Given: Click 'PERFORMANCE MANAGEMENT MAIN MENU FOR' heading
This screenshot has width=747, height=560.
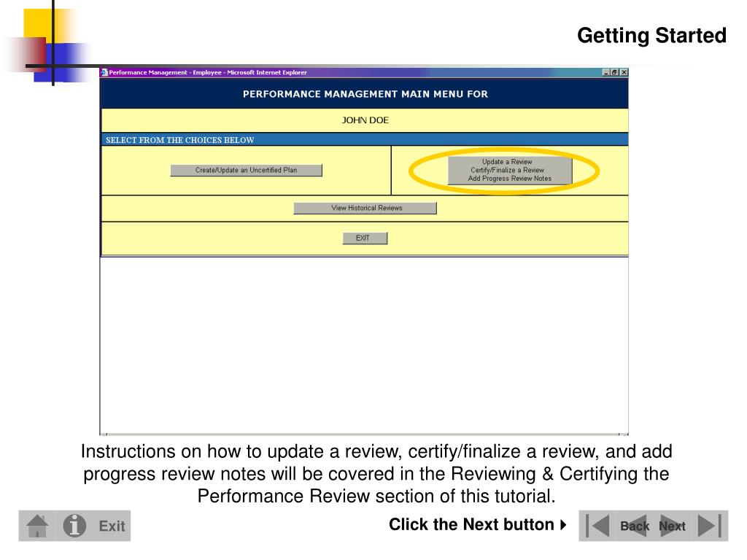Looking at the screenshot, I should pyautogui.click(x=365, y=94).
